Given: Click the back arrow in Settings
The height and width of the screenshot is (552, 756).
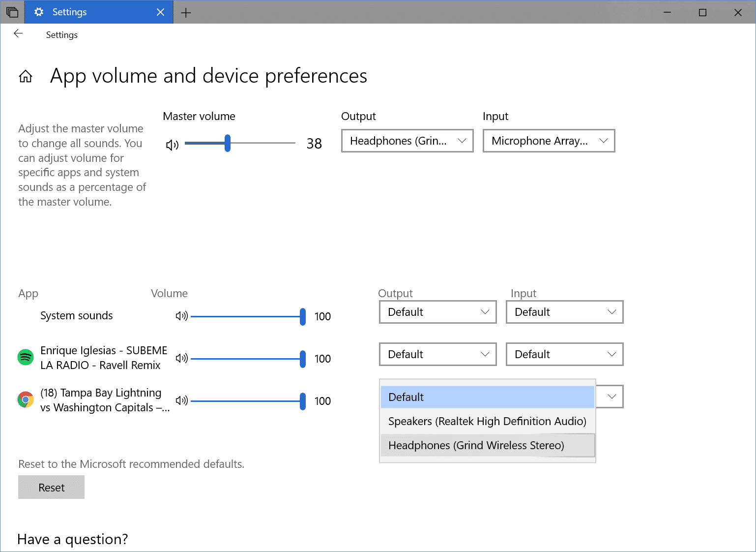Looking at the screenshot, I should coord(18,33).
